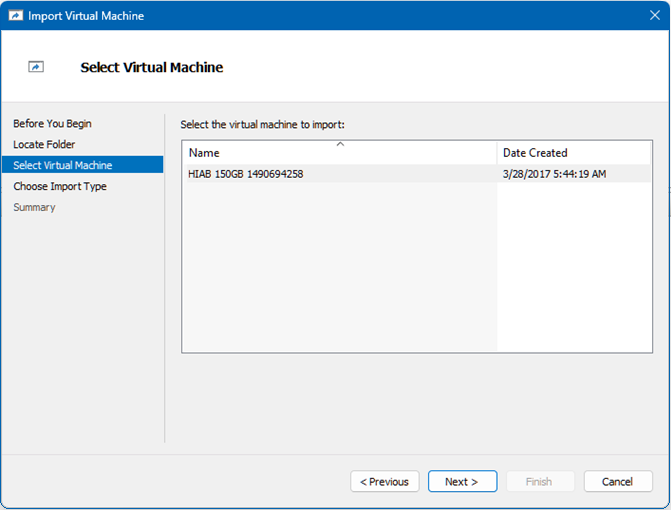
Task: Click the divider between Name and Date Created
Action: click(x=497, y=153)
